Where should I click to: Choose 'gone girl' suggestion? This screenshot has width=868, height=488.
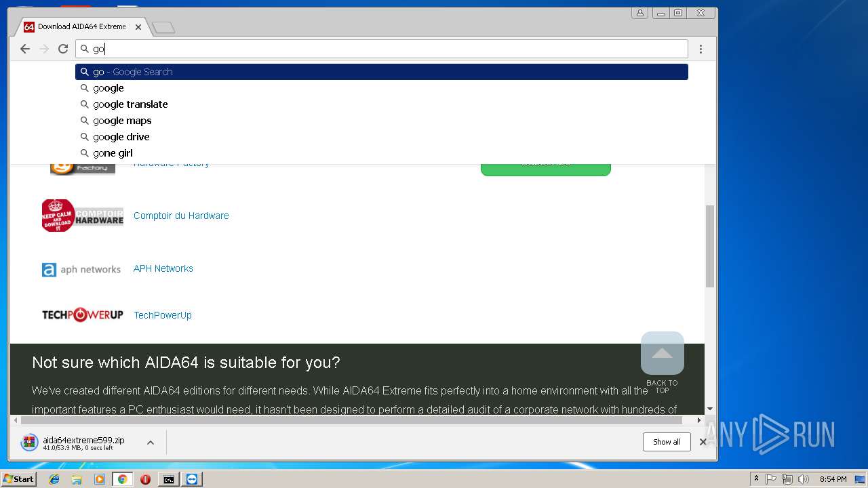(x=382, y=153)
